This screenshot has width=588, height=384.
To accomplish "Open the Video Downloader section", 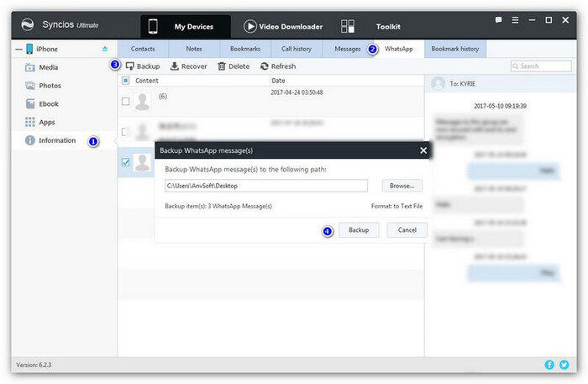I will [x=283, y=26].
